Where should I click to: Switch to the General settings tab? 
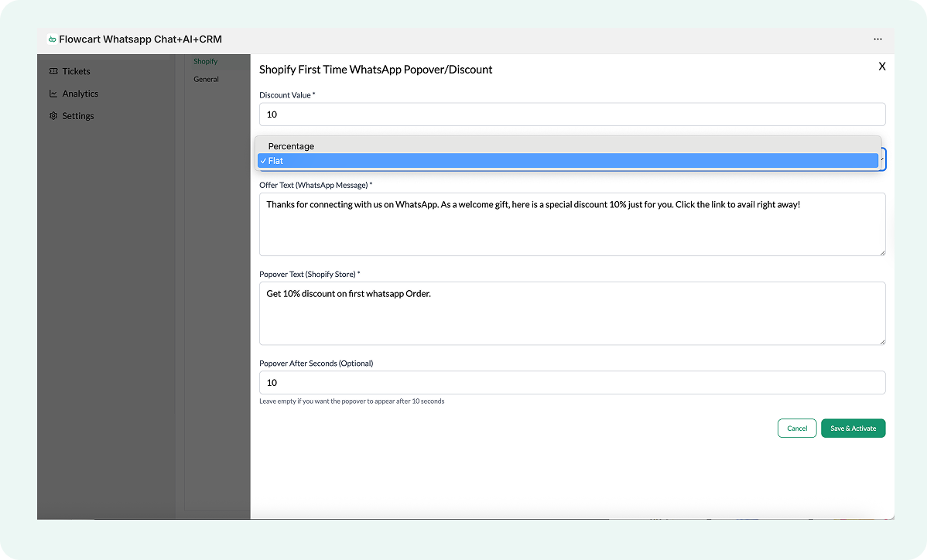pyautogui.click(x=206, y=79)
